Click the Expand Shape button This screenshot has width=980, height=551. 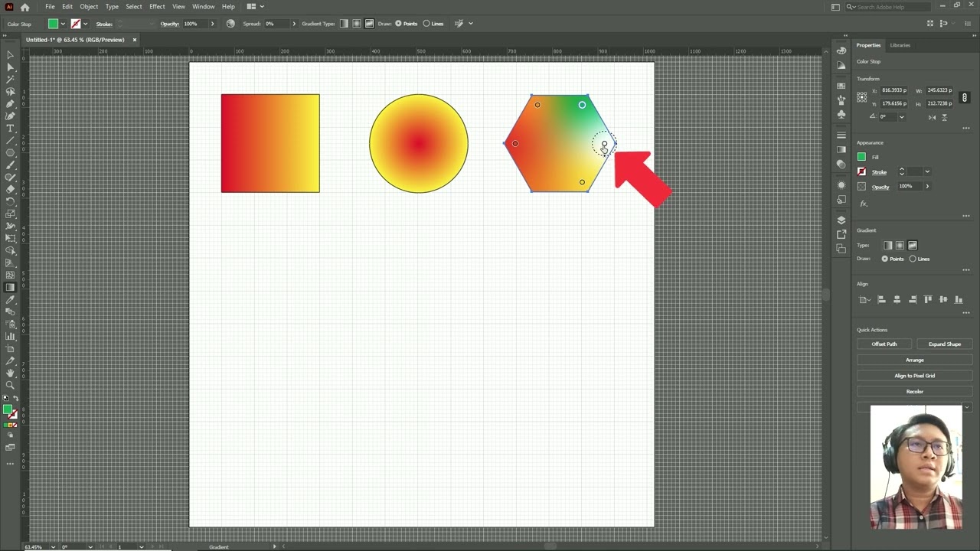click(944, 344)
